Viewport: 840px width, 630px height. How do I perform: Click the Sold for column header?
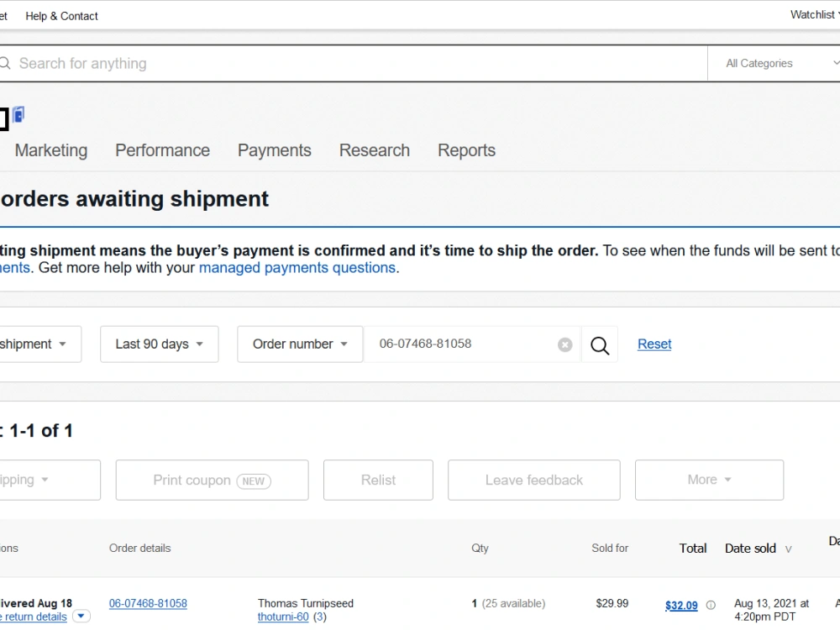(610, 548)
